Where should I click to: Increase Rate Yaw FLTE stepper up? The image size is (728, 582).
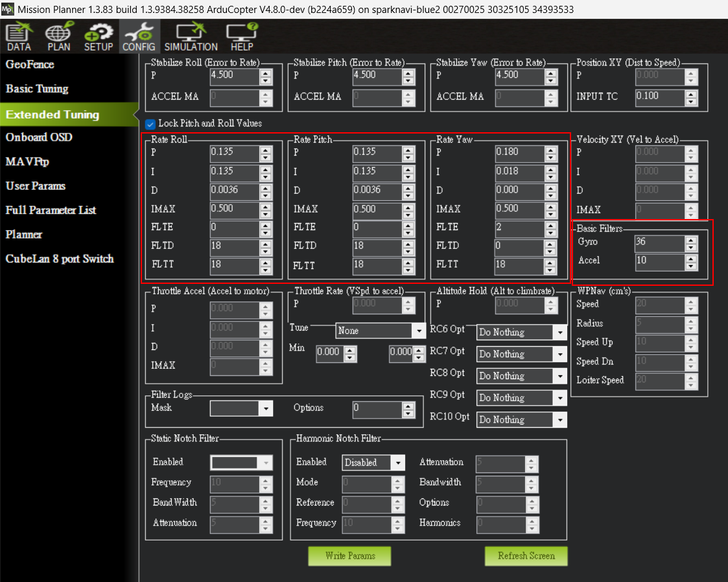coord(551,225)
